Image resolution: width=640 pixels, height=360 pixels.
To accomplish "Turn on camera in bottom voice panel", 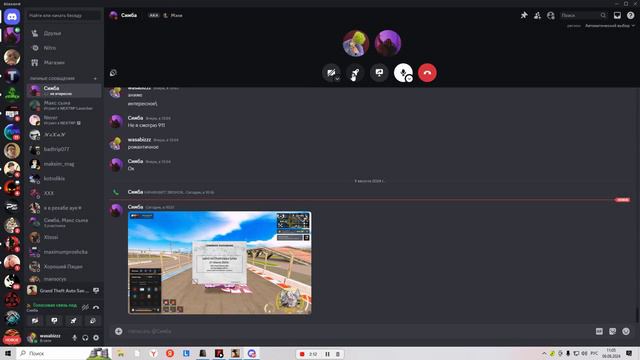I will click(35, 321).
